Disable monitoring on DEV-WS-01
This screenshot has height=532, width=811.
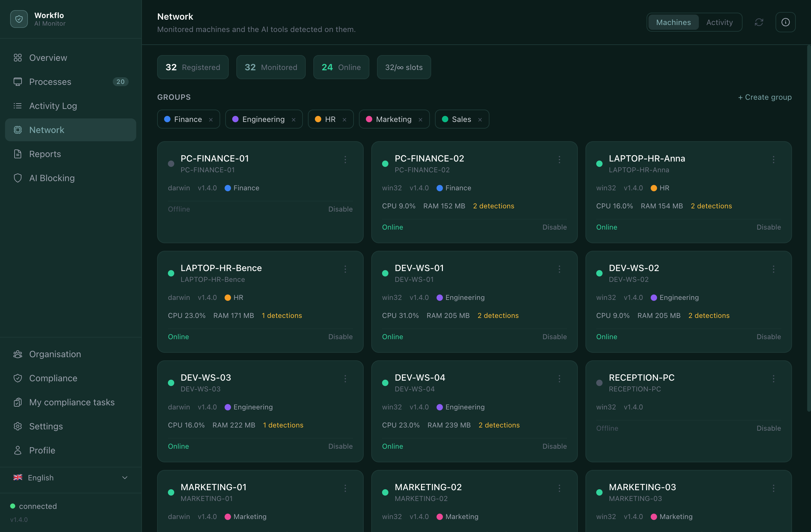[x=554, y=337]
